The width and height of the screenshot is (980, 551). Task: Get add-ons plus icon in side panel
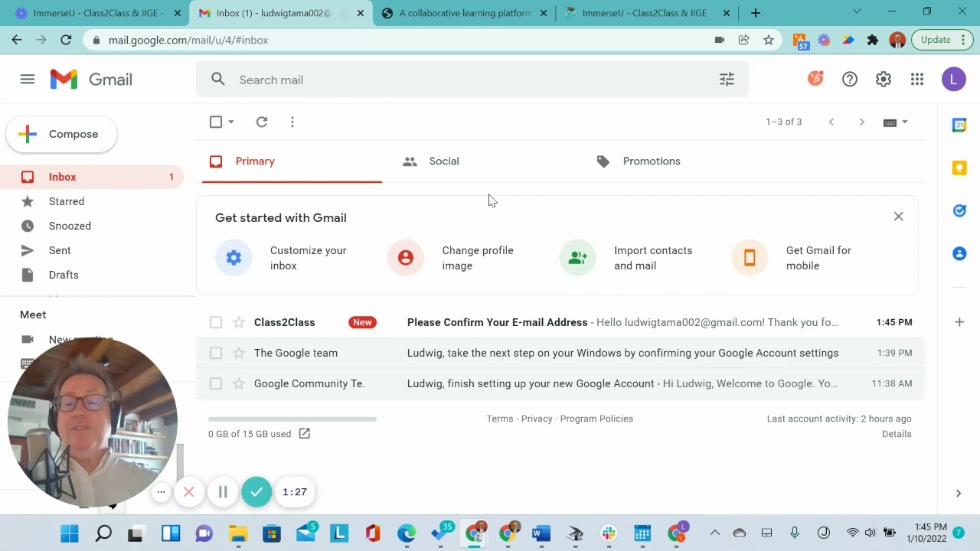pos(959,322)
